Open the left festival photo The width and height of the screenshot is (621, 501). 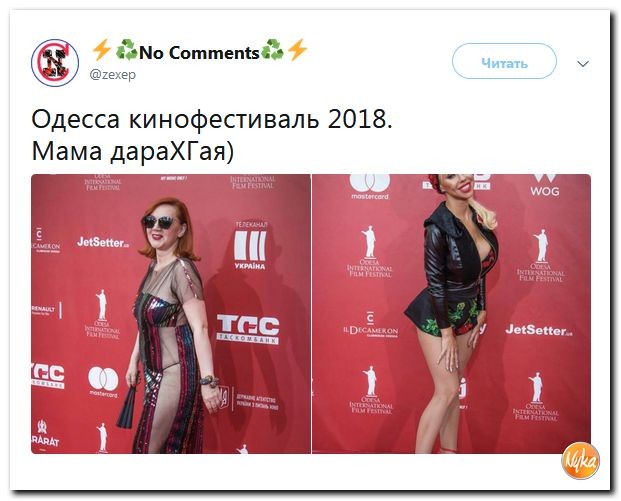coord(171,314)
